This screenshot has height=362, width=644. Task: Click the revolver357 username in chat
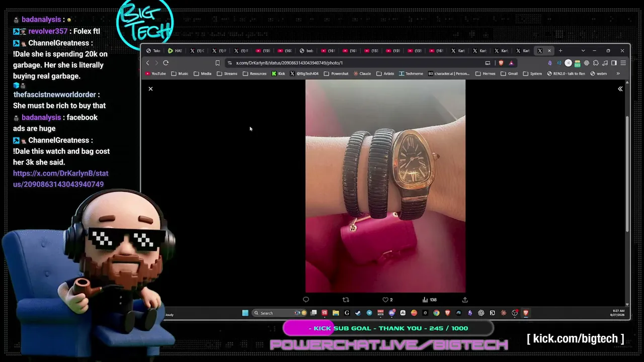pyautogui.click(x=48, y=31)
